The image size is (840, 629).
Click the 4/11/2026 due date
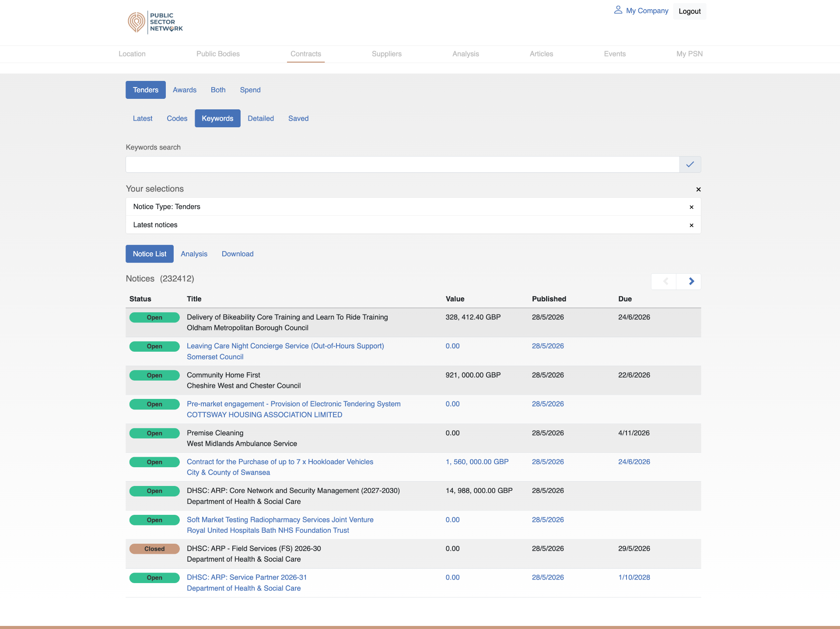coord(634,433)
